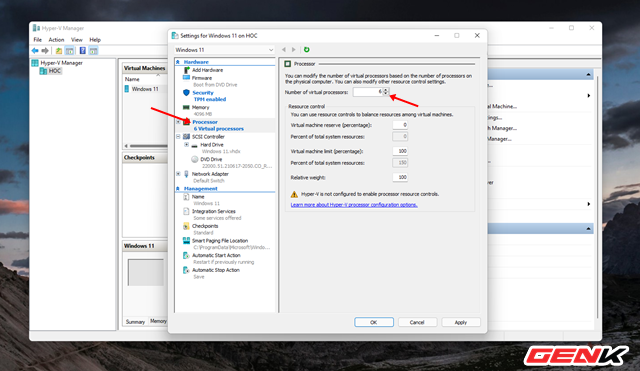This screenshot has width=640, height=371.
Task: Open the Automatic Stop Action settings
Action: pos(216,270)
